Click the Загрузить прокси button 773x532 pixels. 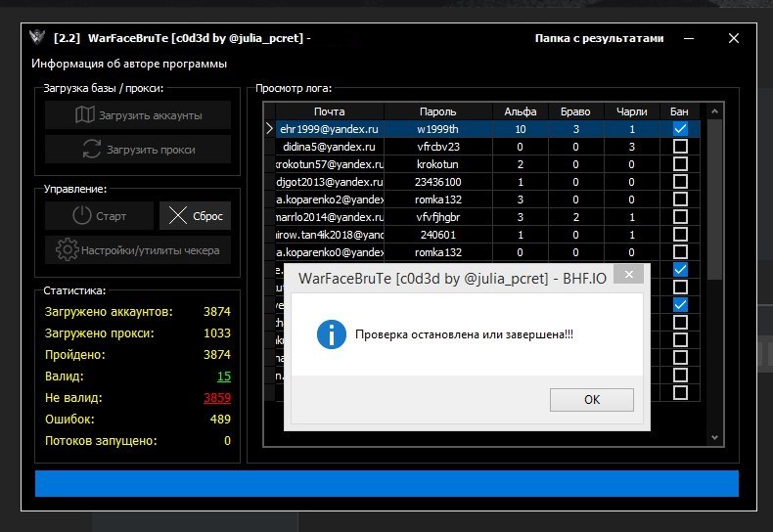[x=138, y=150]
